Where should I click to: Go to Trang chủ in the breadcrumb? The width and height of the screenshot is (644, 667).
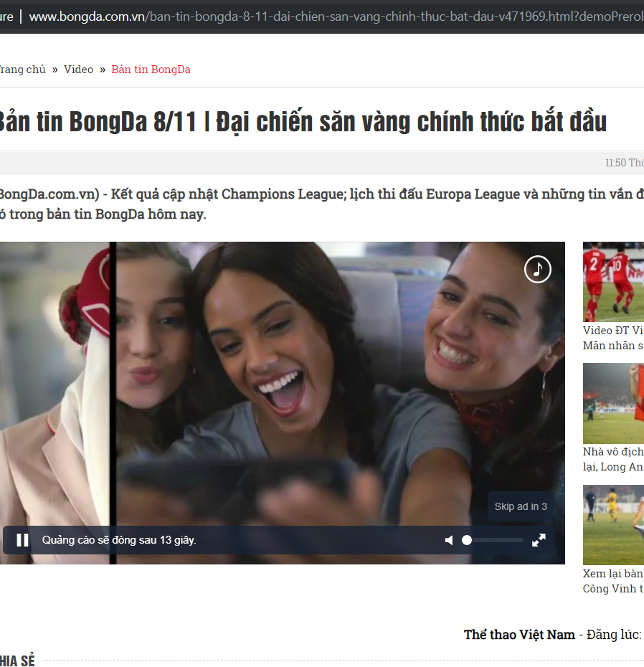[x=22, y=70]
